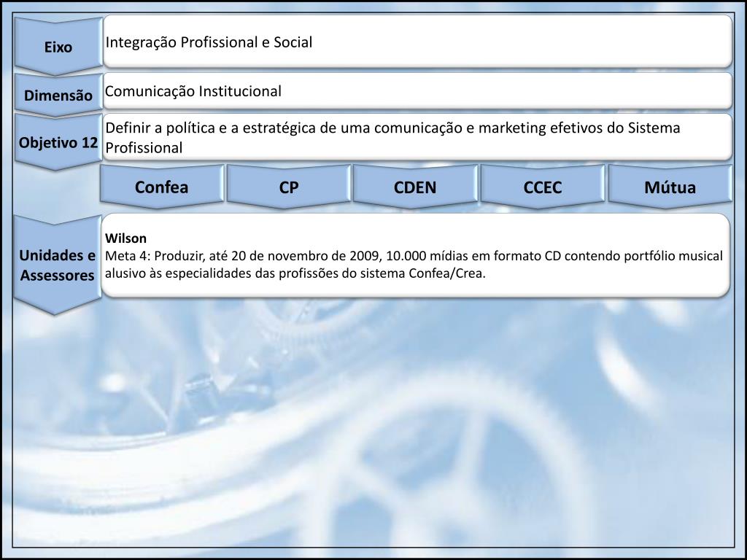This screenshot has height=560, width=747.
Task: Click the name 'Wilson'
Action: point(125,238)
